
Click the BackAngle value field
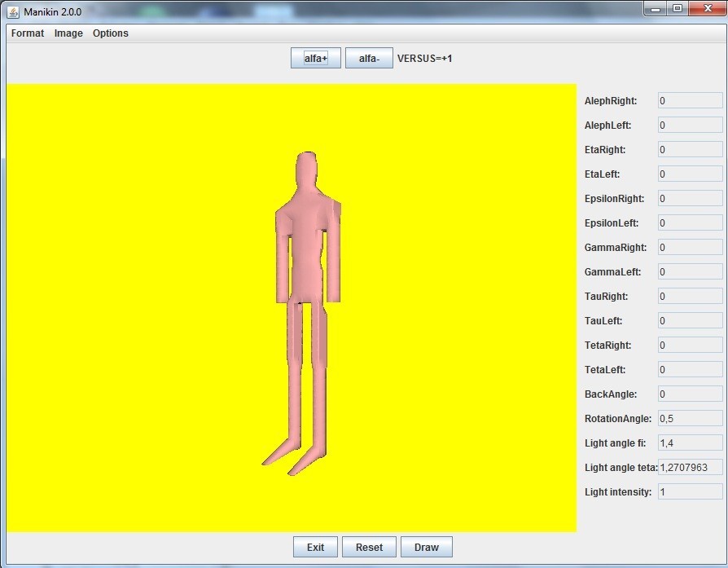690,394
